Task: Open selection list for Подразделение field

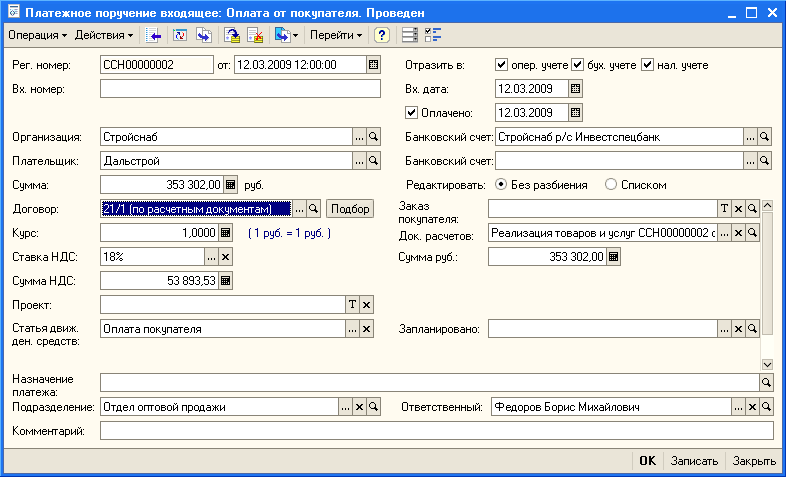Action: coord(345,407)
